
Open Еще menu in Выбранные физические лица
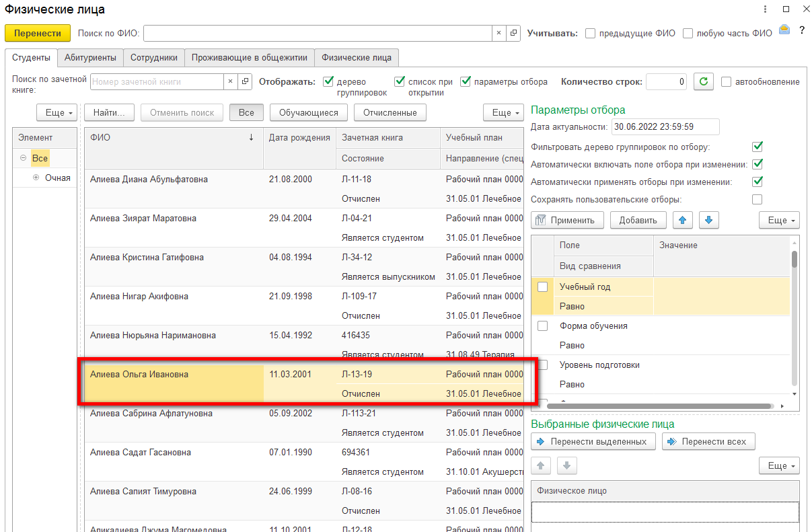coord(779,465)
